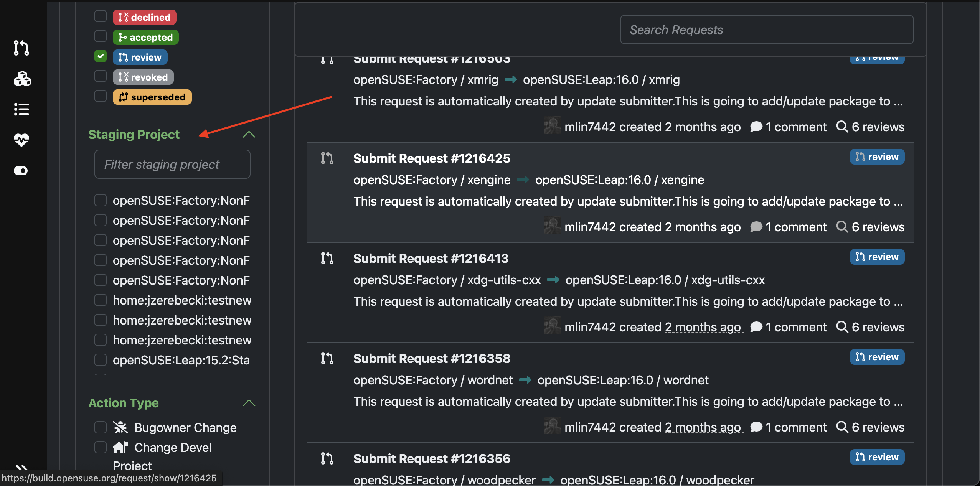This screenshot has width=980, height=486.
Task: Click the comment bubble icon on request #1216358
Action: (756, 427)
